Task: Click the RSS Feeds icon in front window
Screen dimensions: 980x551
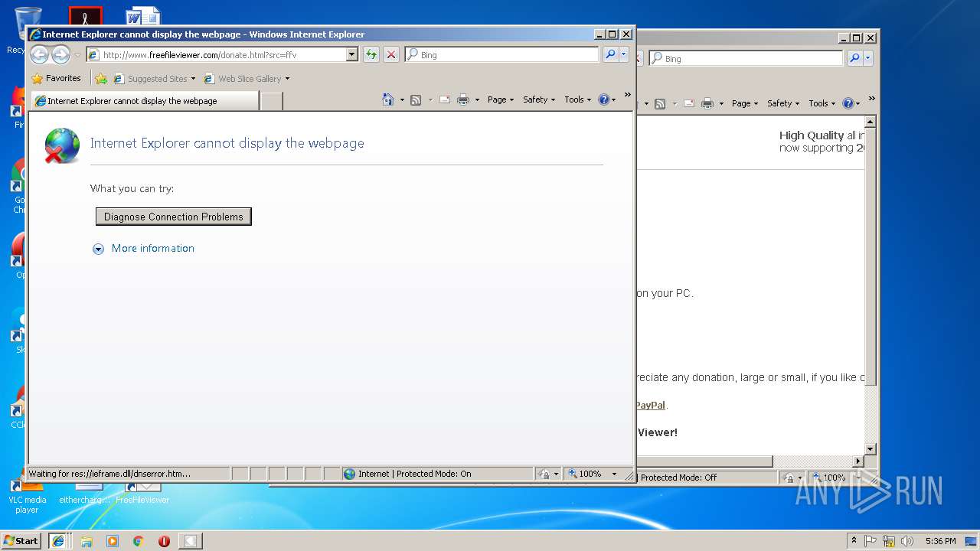Action: click(416, 99)
